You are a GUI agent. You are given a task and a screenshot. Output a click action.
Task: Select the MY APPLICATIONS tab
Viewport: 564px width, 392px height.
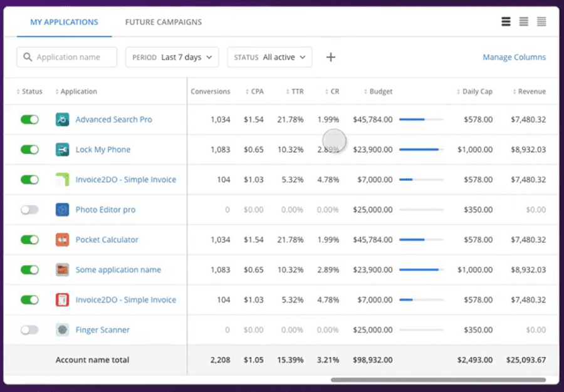[x=64, y=22]
